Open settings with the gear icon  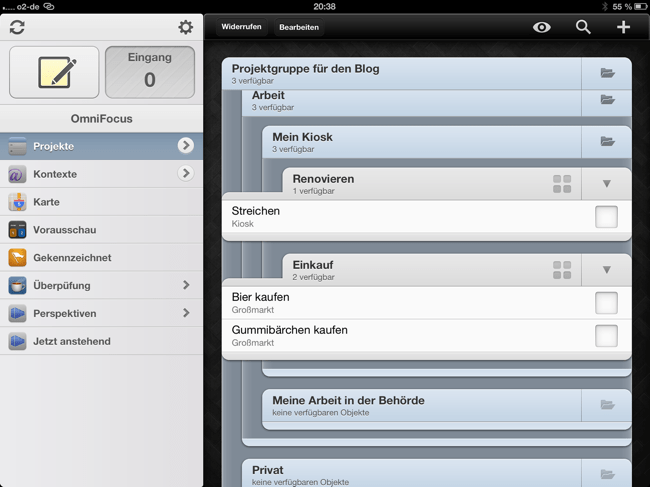click(185, 28)
